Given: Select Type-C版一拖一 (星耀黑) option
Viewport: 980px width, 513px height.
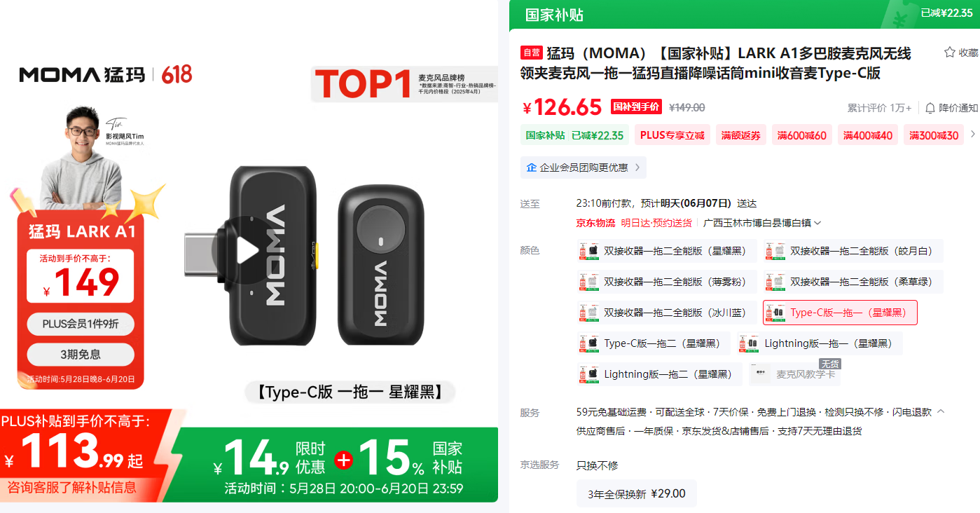Looking at the screenshot, I should 840,313.
